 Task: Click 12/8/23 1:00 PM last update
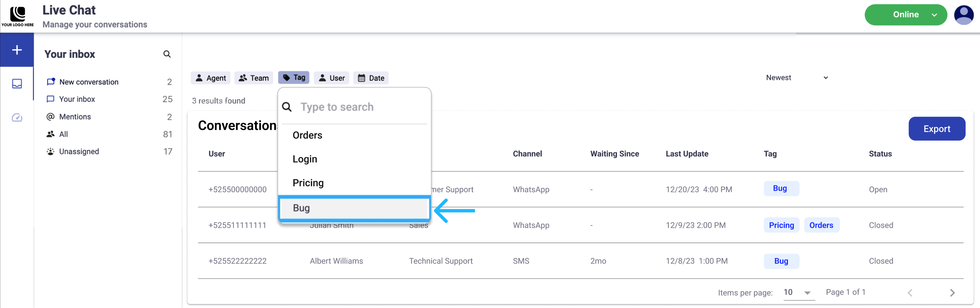(x=696, y=261)
